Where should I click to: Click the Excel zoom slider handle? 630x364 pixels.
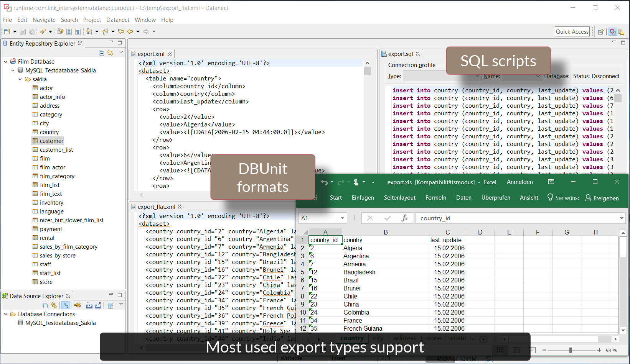click(x=571, y=350)
